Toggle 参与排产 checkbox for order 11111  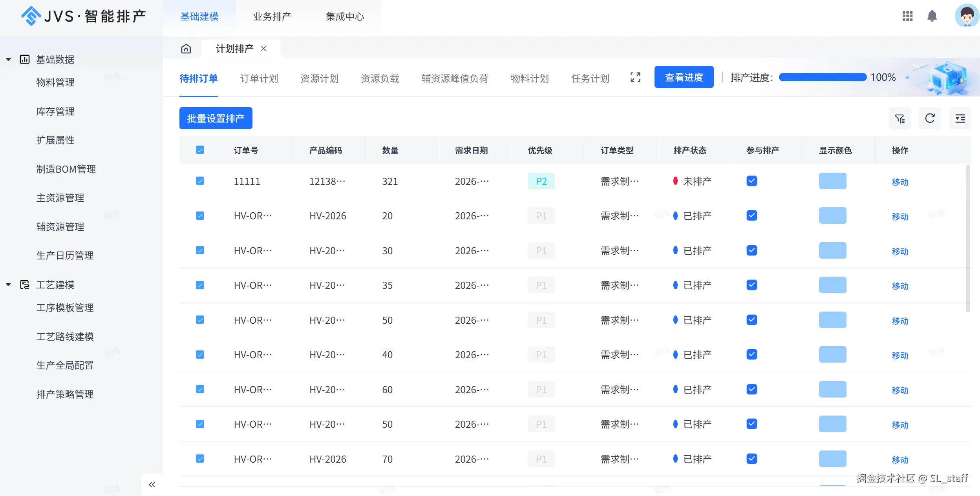[751, 181]
